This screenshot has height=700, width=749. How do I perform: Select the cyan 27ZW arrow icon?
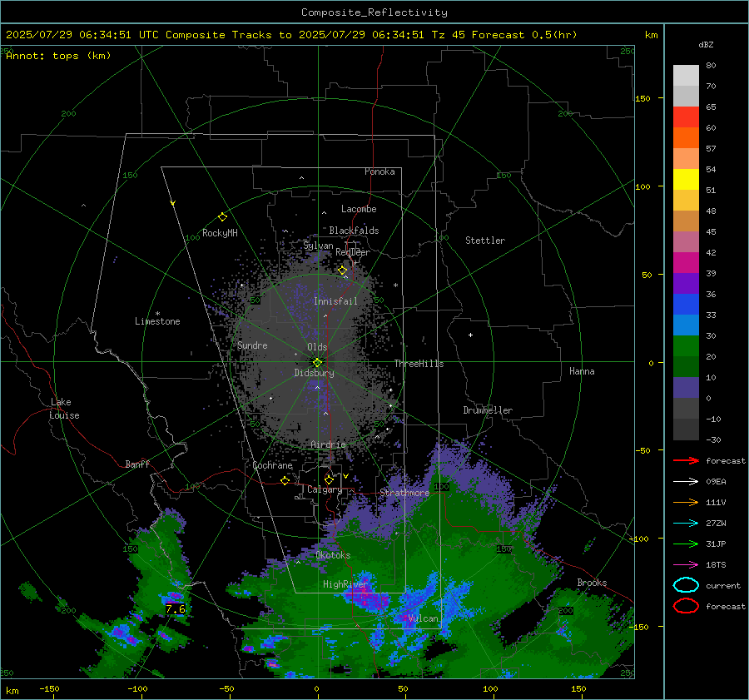[x=686, y=524]
